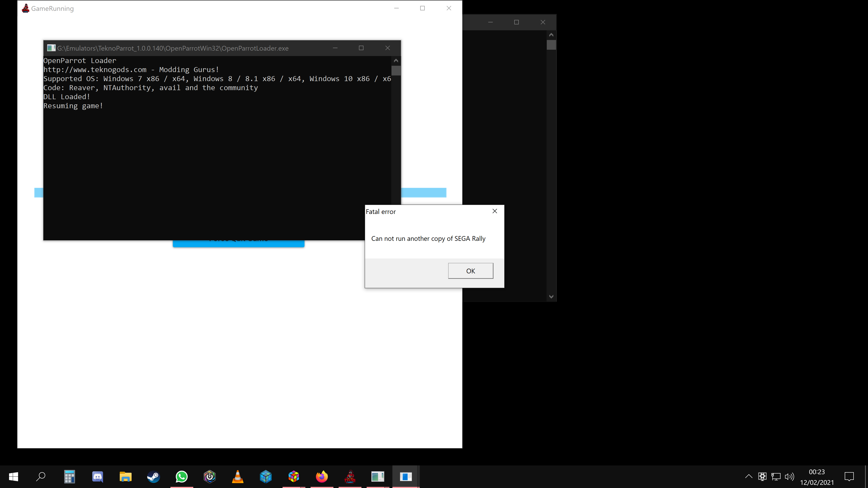Click the partially hidden blue Force Quit button
Viewport: 868px width, 488px height.
(x=238, y=244)
